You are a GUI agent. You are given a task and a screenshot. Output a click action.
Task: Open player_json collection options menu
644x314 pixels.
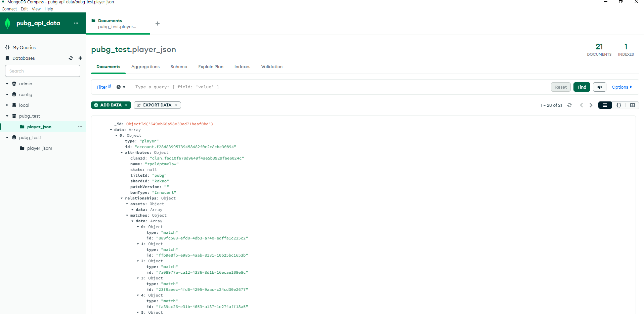pyautogui.click(x=80, y=127)
